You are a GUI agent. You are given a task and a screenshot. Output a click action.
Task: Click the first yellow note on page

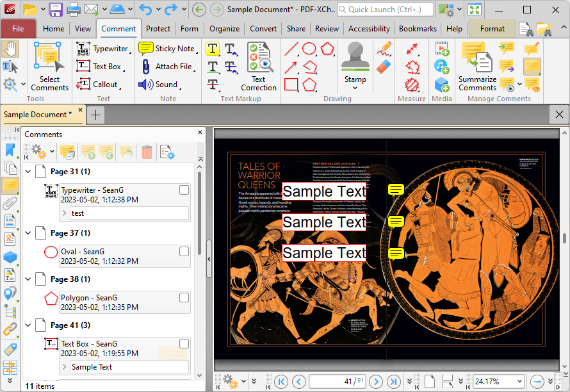396,190
